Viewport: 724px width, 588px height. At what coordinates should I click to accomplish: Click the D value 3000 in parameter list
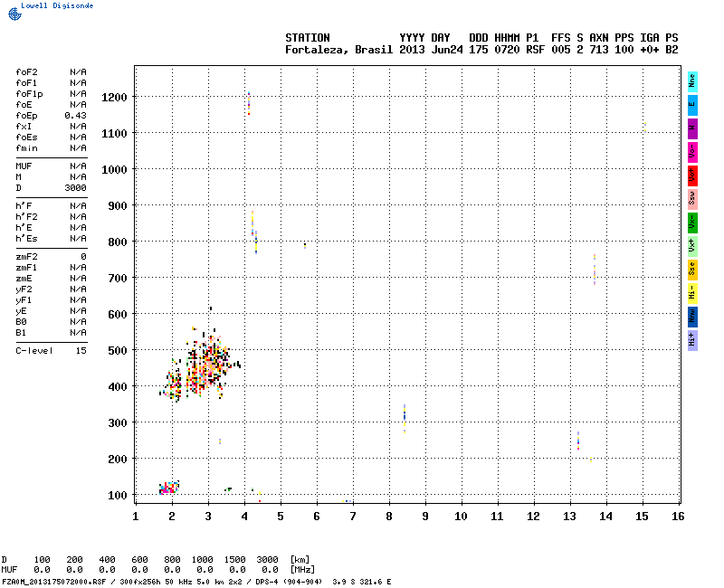[75, 188]
